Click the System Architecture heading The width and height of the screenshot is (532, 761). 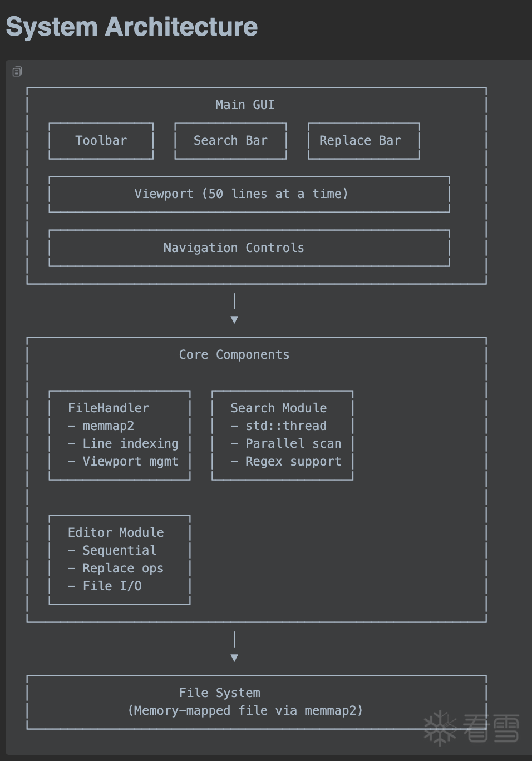132,27
